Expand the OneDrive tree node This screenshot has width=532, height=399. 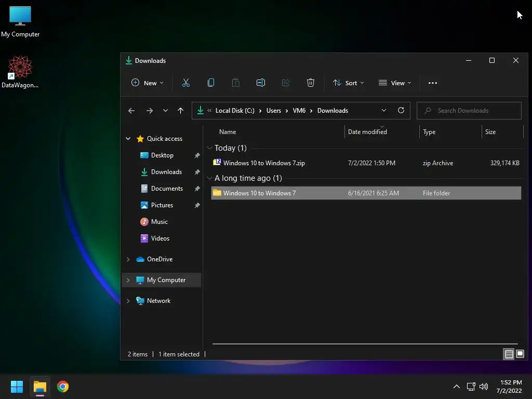pyautogui.click(x=128, y=259)
